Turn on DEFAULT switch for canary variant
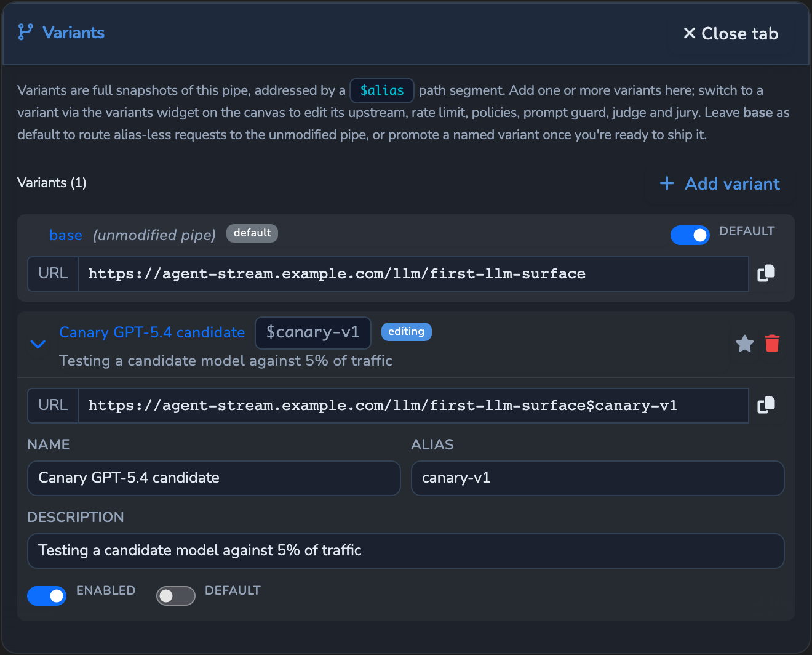This screenshot has width=812, height=655. (176, 595)
